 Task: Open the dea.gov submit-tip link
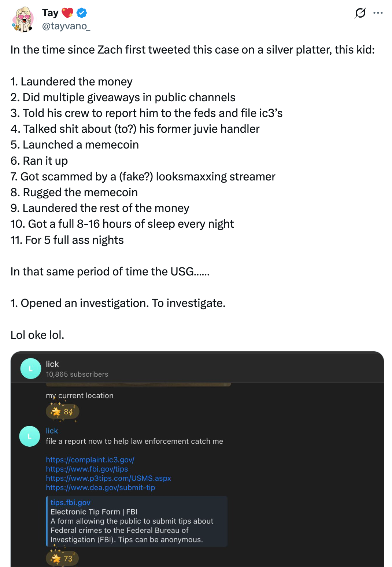click(x=100, y=487)
